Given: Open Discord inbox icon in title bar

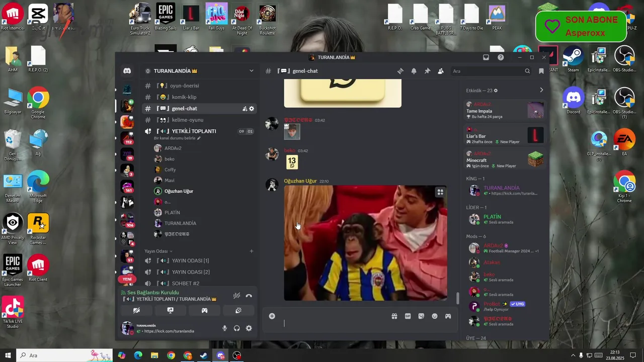Looking at the screenshot, I should [x=486, y=57].
